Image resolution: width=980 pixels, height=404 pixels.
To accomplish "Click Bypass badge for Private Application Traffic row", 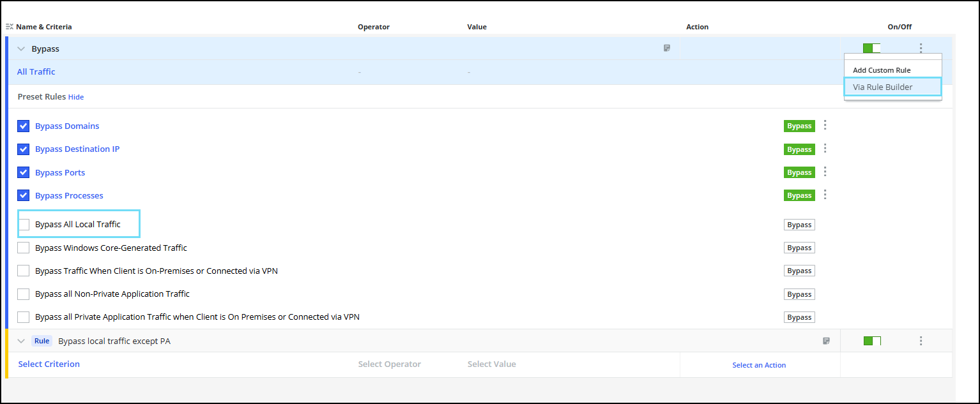I will [x=799, y=317].
